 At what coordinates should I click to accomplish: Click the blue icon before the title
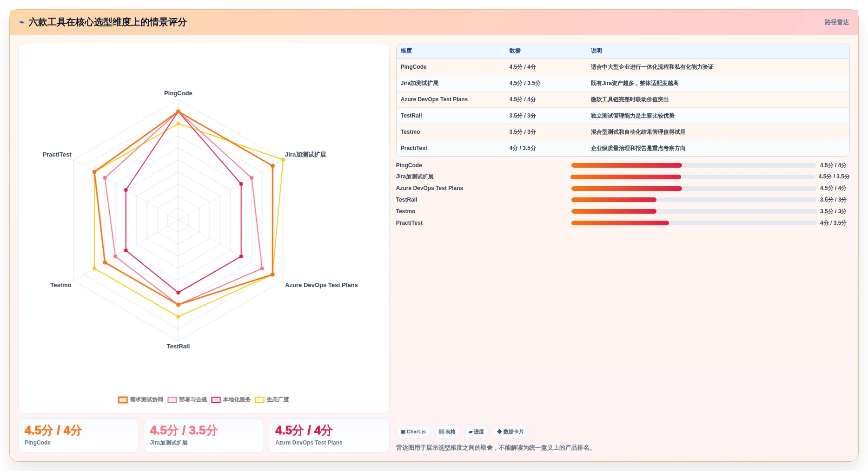(22, 22)
